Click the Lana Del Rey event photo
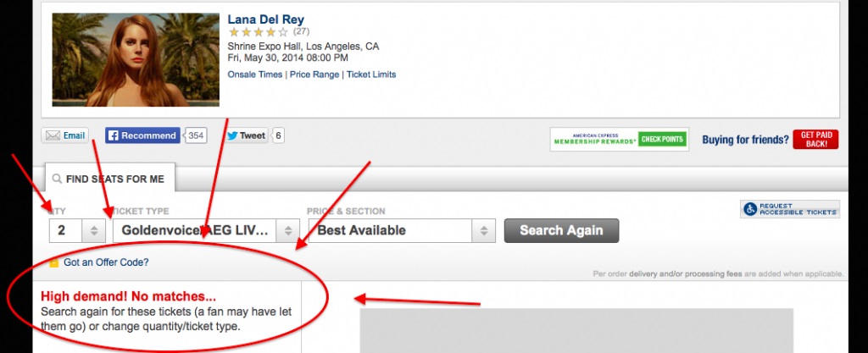868x353 pixels. coord(136,59)
